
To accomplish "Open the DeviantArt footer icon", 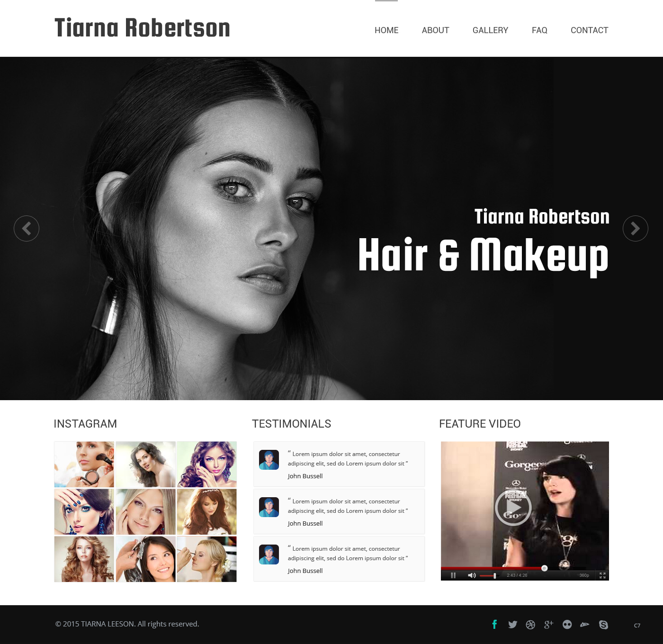I will point(585,625).
